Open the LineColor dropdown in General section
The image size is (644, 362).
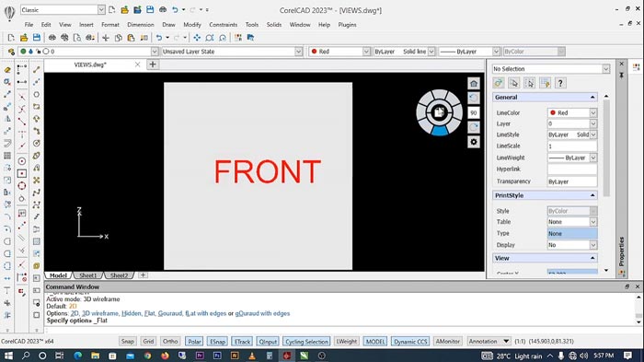pos(593,112)
